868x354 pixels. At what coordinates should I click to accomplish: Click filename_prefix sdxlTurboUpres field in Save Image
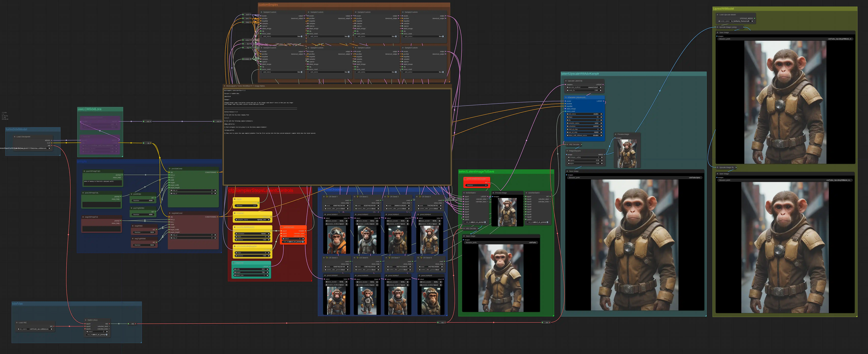coord(634,178)
